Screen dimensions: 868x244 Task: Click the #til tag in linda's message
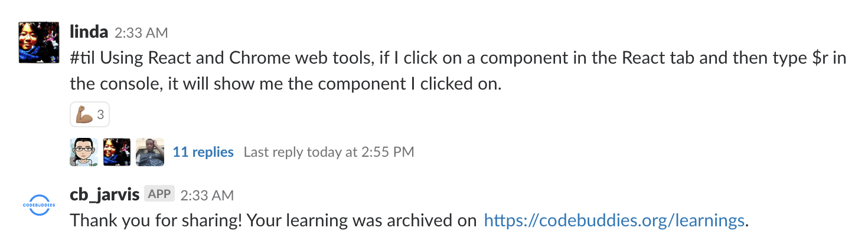(x=83, y=59)
